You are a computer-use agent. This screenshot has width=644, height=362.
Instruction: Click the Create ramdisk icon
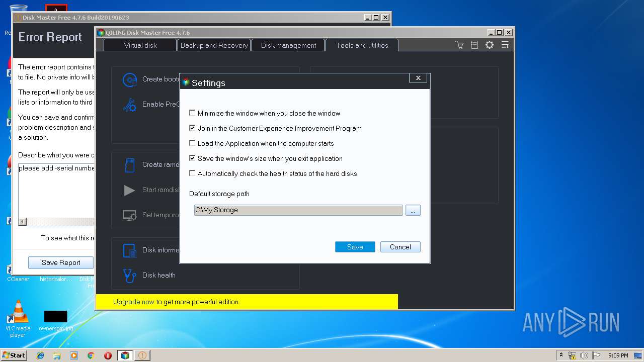[x=130, y=164]
